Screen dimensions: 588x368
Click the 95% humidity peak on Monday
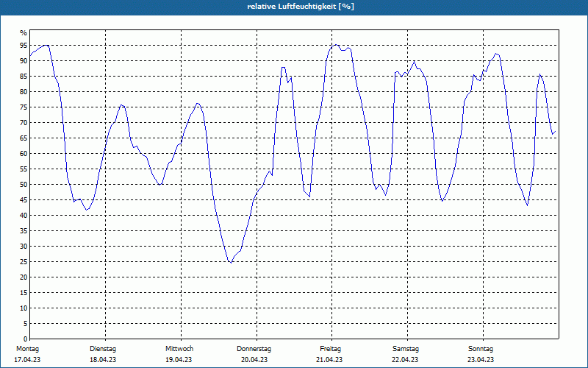[46, 45]
